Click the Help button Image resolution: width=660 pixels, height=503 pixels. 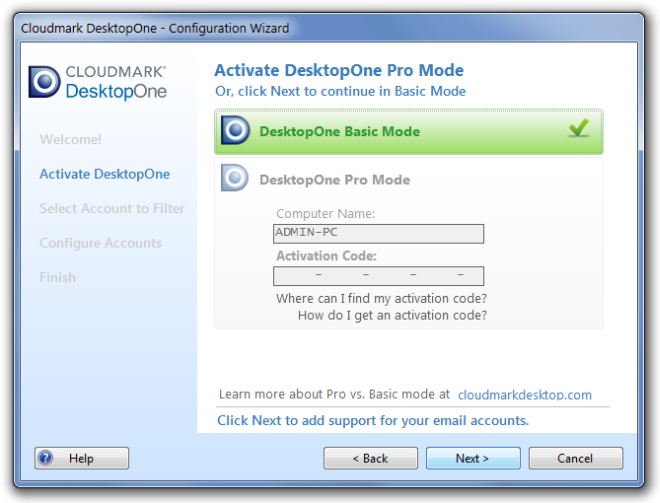click(x=82, y=458)
